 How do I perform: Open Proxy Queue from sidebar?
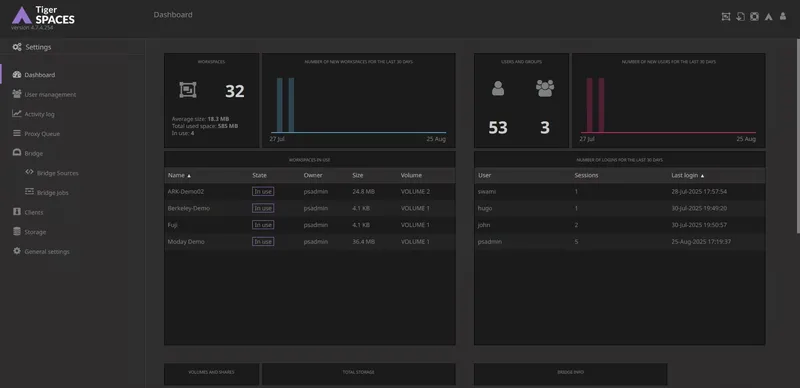[42, 134]
